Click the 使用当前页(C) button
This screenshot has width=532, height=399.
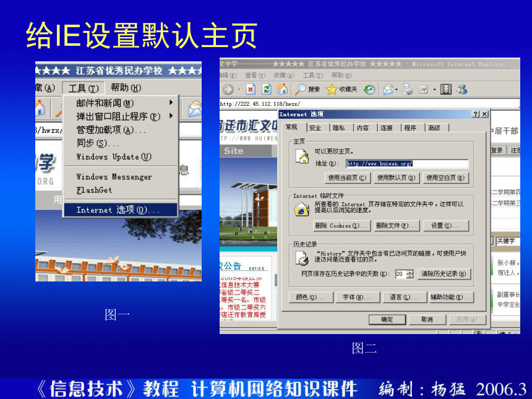click(x=347, y=178)
